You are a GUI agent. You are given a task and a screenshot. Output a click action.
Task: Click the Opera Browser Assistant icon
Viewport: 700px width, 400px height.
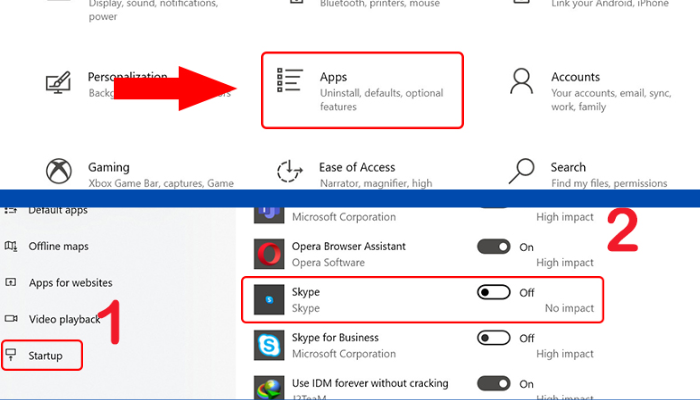pyautogui.click(x=268, y=254)
